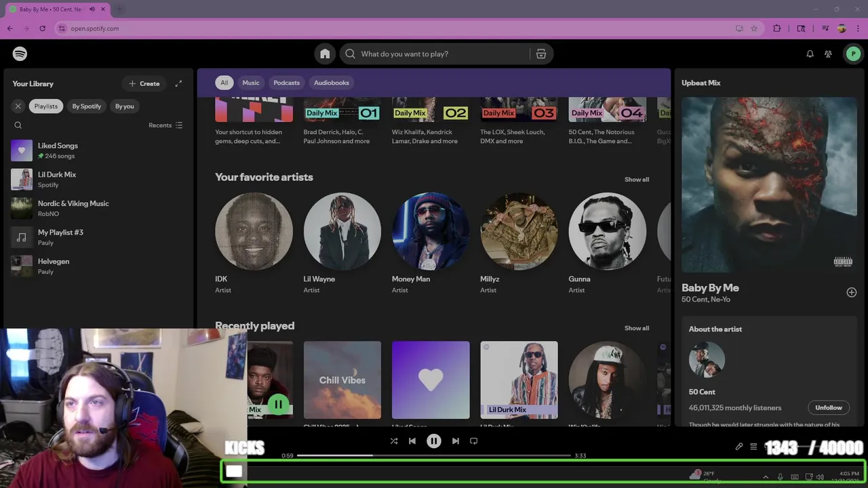Click the browser Back arrow
Screen dimensions: 868x488
(x=10, y=28)
